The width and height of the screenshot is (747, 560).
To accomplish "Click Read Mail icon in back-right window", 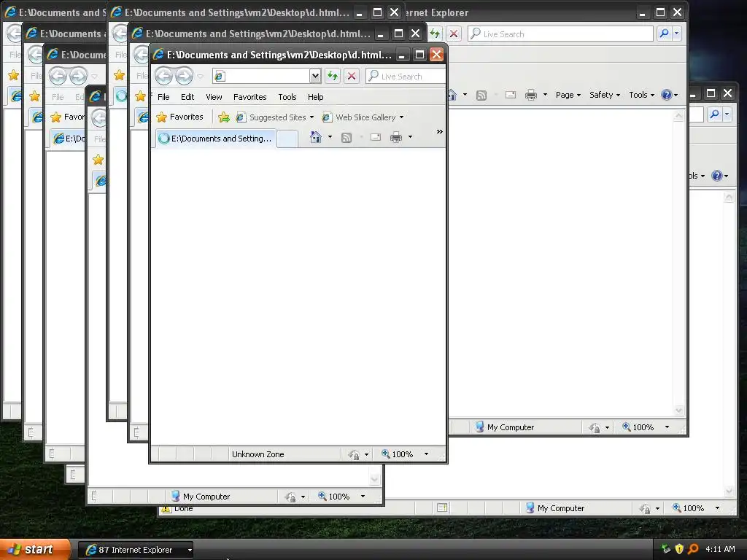I will [511, 95].
